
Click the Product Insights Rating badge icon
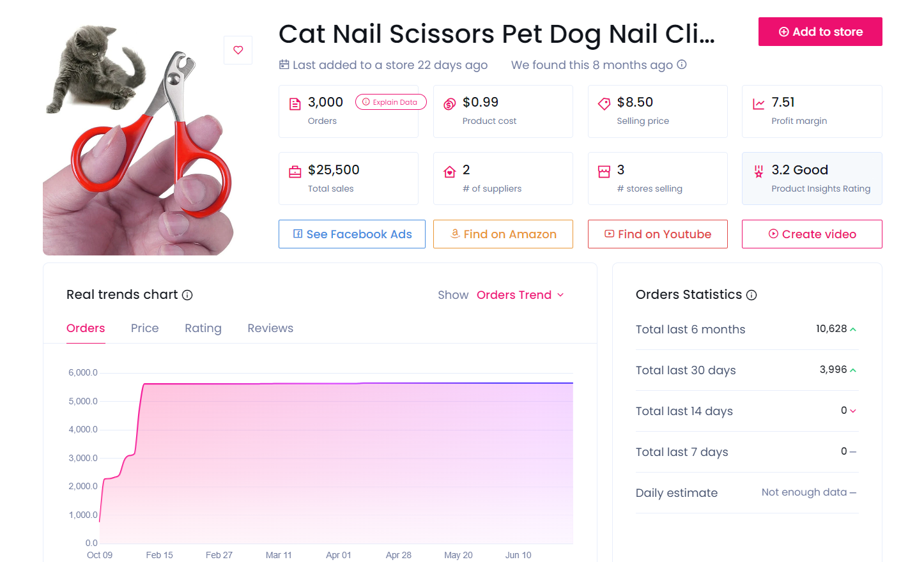coord(758,171)
